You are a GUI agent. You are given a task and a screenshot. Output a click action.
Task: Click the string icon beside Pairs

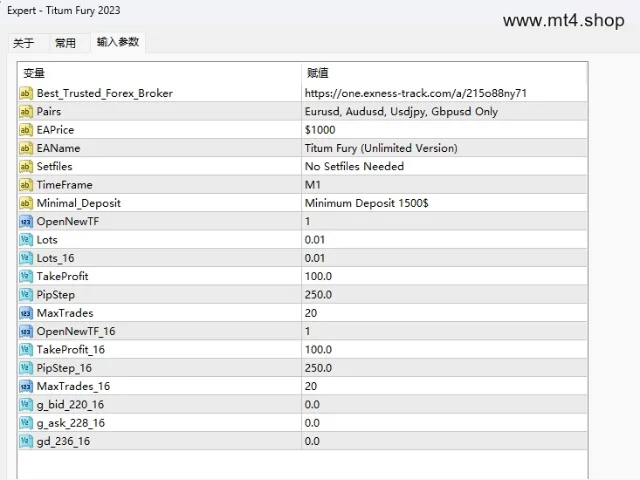pyautogui.click(x=26, y=111)
